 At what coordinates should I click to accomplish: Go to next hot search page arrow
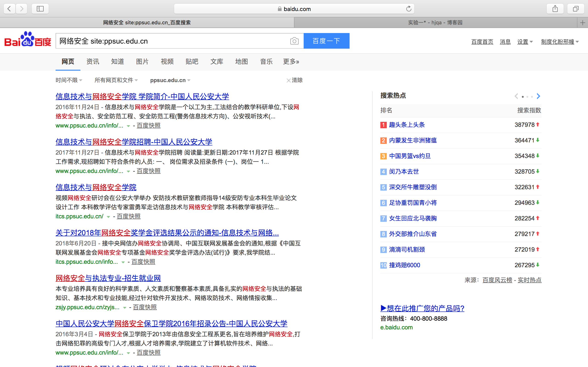pos(538,96)
